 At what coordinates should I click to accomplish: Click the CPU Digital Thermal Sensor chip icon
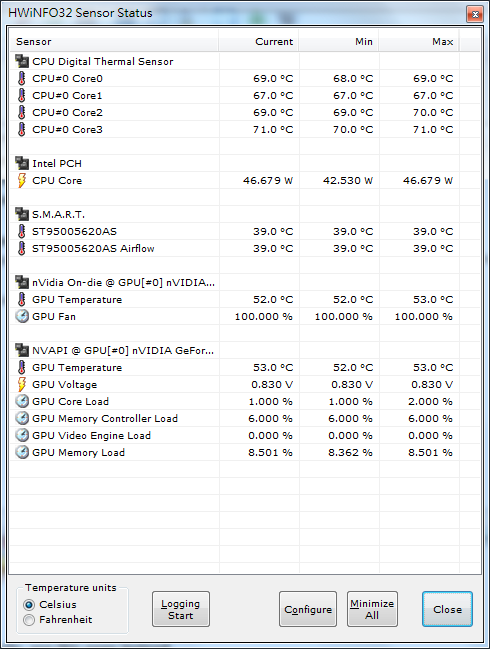click(22, 61)
